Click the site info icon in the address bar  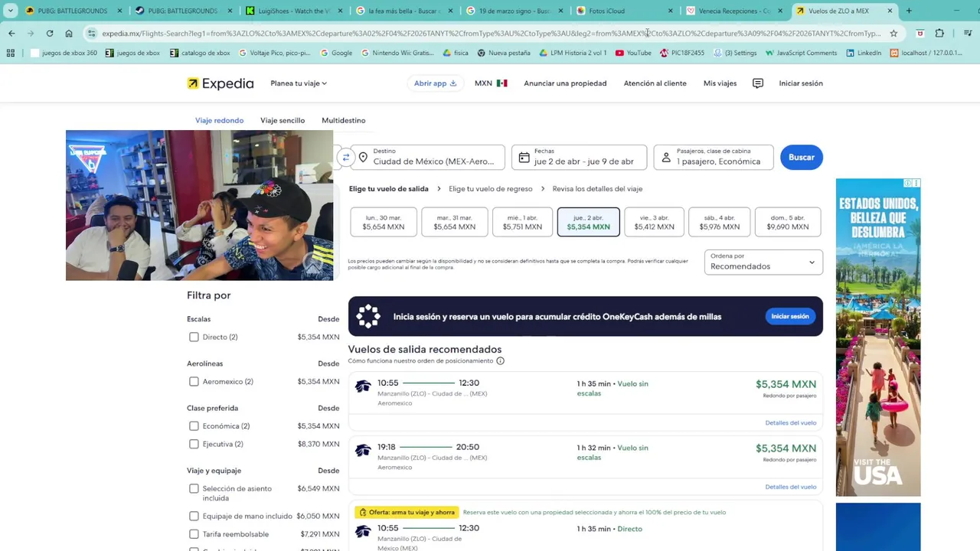click(x=92, y=34)
